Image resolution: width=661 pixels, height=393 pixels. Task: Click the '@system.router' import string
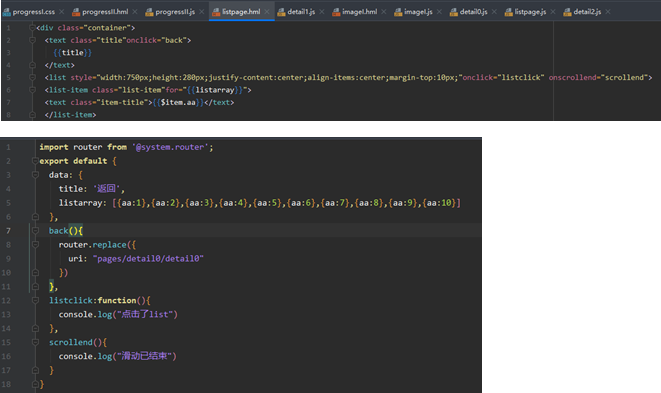coord(170,147)
